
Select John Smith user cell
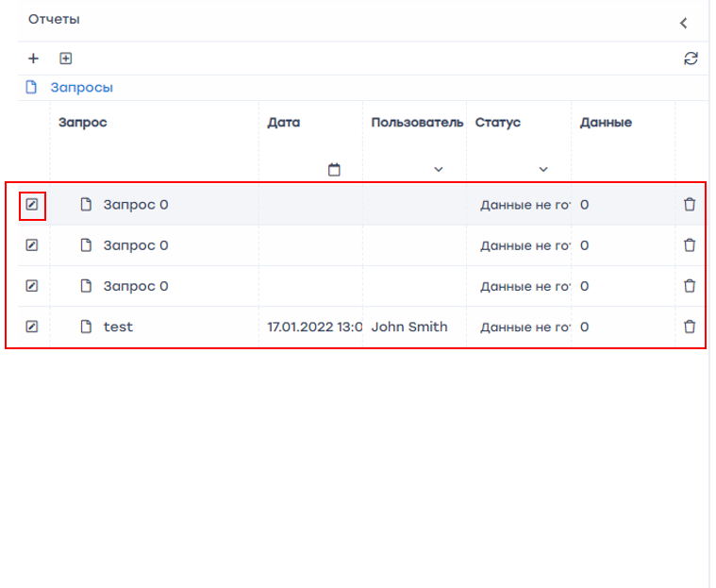pos(409,327)
